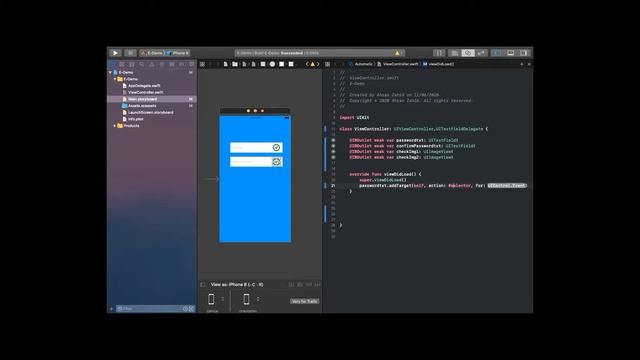Click the warning icon in the activity bar
Screen dimensions: 640x360
click(398, 53)
